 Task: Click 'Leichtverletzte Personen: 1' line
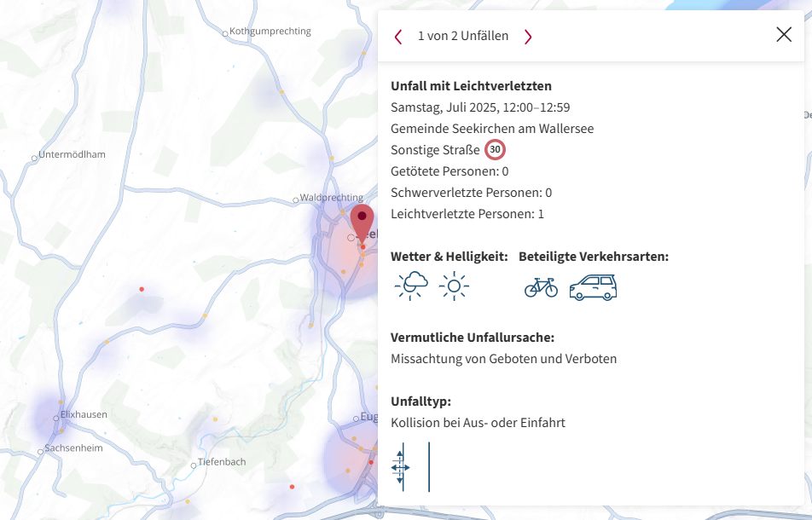467,214
